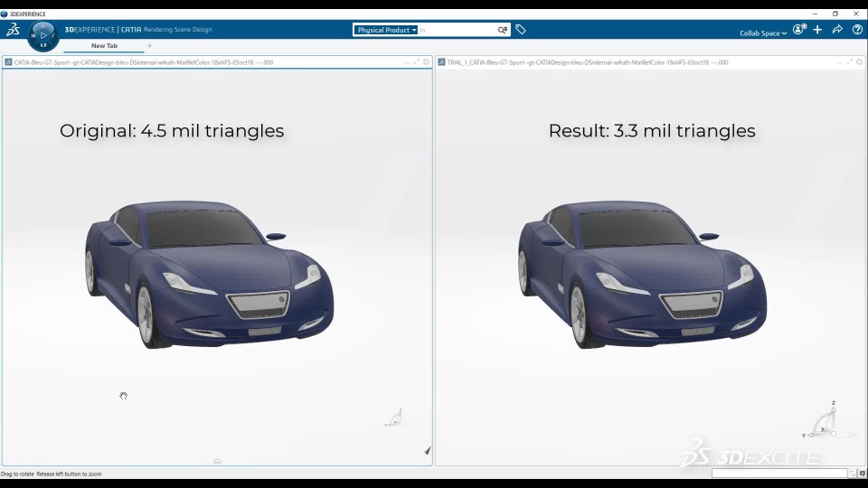Maximize the left CATIA-Bleu viewer pane
The width and height of the screenshot is (868, 488).
[416, 62]
